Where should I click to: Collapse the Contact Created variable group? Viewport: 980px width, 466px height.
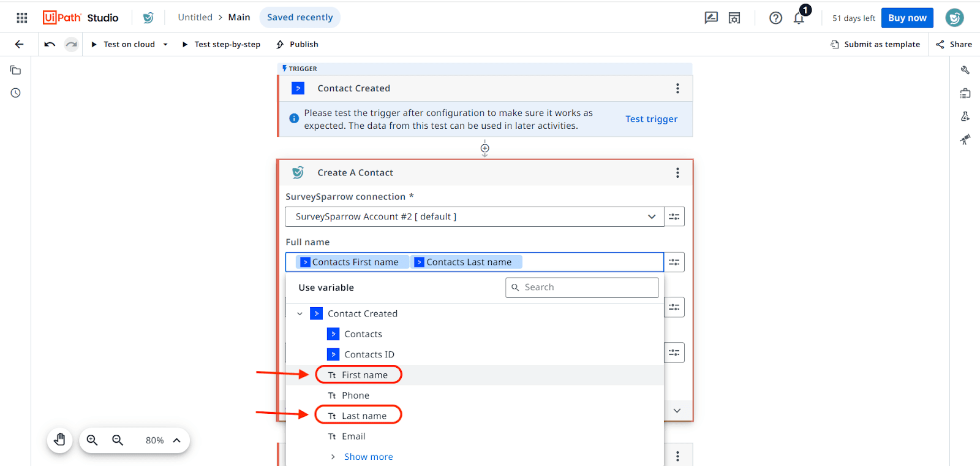point(300,314)
